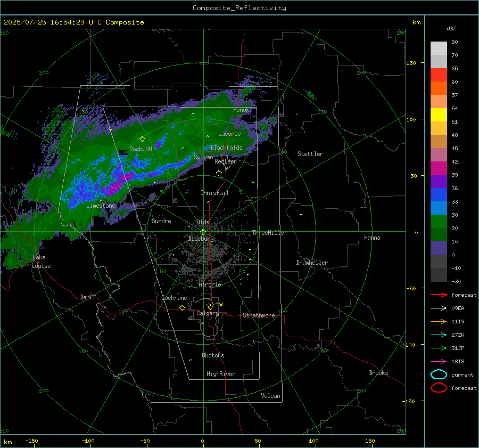This screenshot has width=479, height=448.
Task: Click the Brooks city label
Action: tap(378, 373)
